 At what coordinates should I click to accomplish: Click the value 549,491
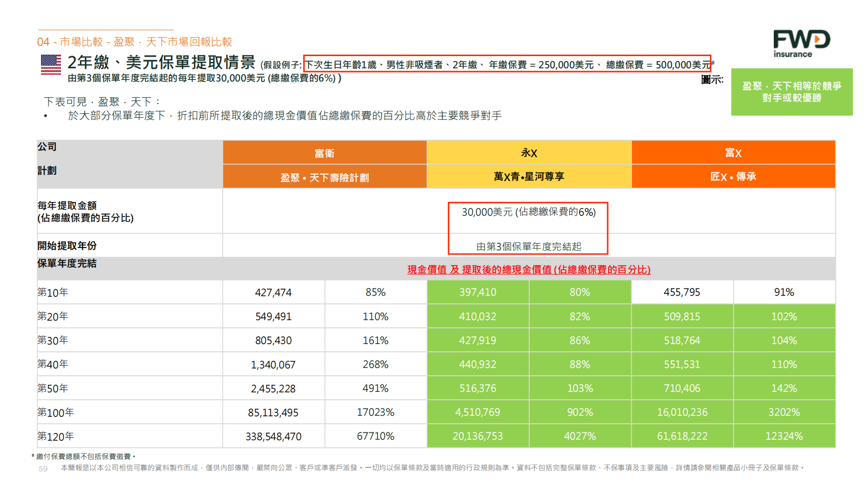[x=273, y=316]
